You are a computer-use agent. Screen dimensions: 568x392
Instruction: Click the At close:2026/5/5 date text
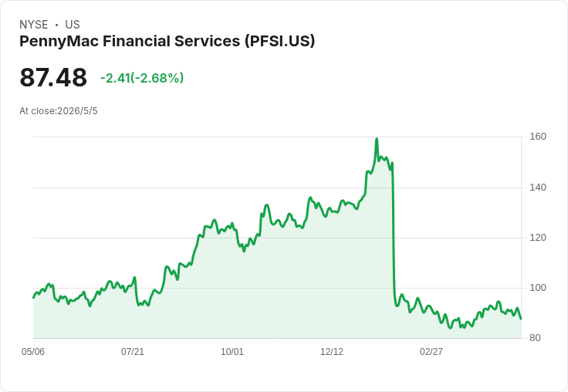pyautogui.click(x=59, y=111)
